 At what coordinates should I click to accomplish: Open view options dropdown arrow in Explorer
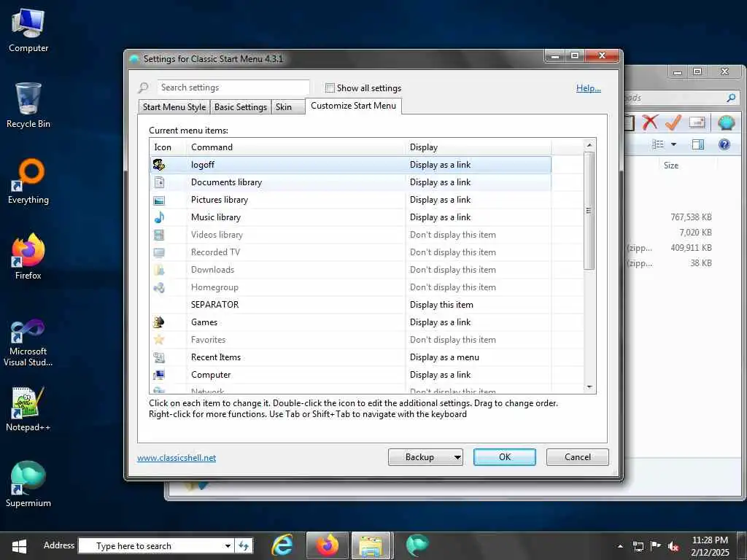(x=673, y=144)
